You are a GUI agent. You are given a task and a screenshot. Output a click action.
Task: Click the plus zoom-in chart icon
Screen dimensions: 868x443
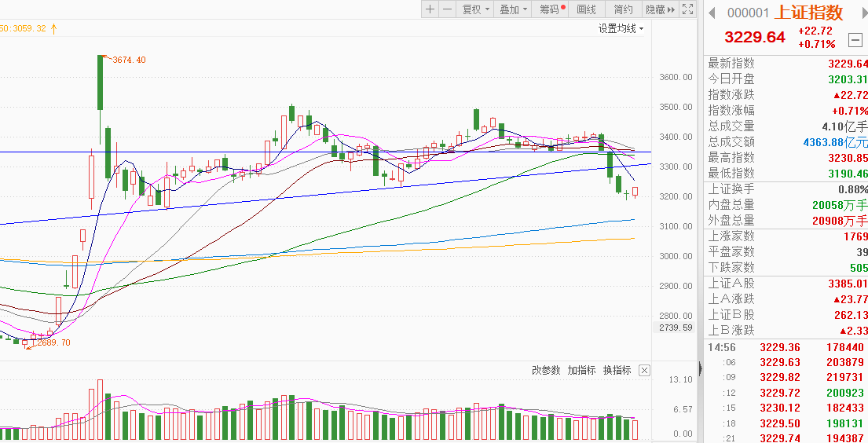click(430, 9)
